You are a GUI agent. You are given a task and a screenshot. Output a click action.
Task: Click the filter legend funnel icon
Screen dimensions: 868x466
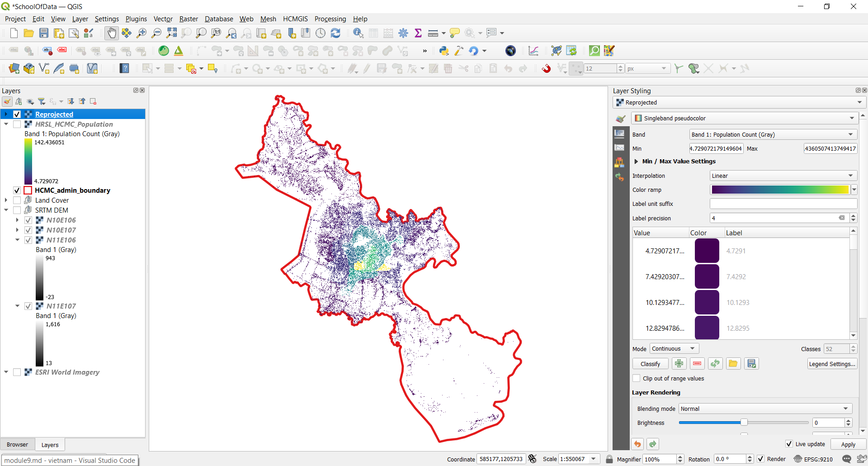tap(42, 101)
